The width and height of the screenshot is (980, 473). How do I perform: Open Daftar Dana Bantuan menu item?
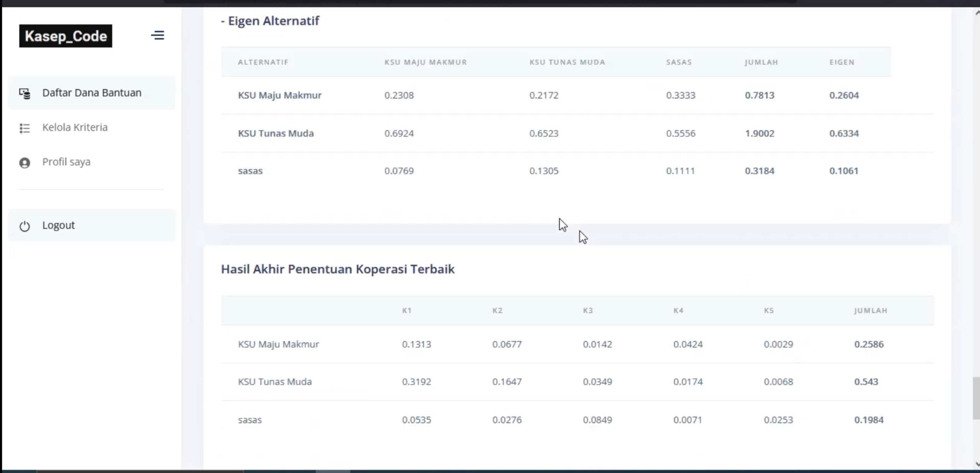92,93
